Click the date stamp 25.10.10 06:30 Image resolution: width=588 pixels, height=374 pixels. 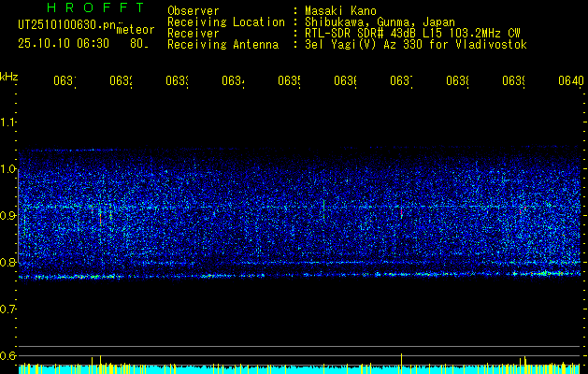pos(64,44)
